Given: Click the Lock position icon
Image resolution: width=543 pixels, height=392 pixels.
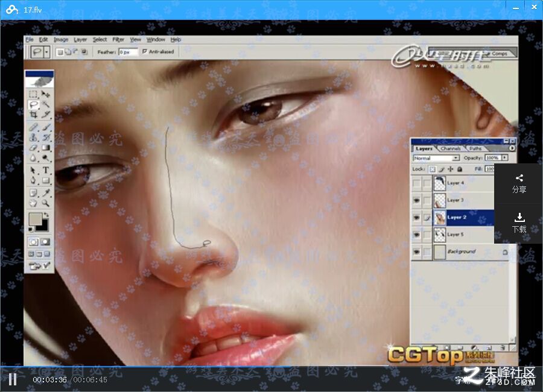Looking at the screenshot, I should [451, 169].
